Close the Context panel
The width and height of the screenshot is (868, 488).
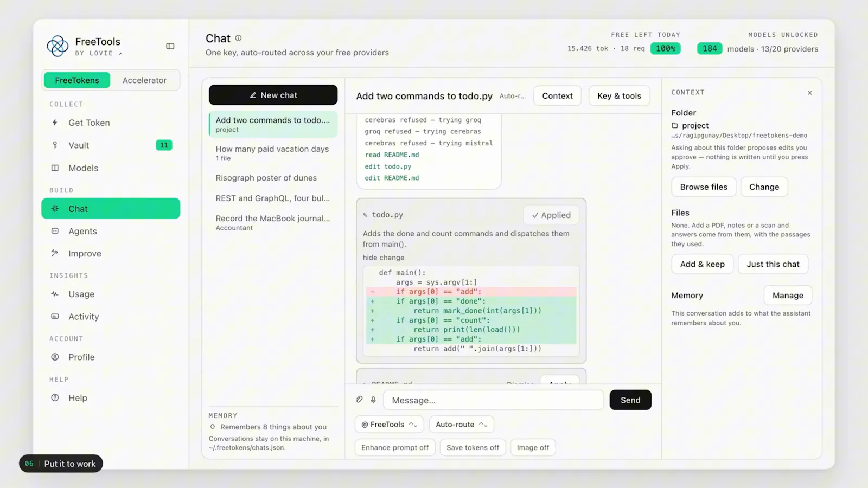[809, 93]
